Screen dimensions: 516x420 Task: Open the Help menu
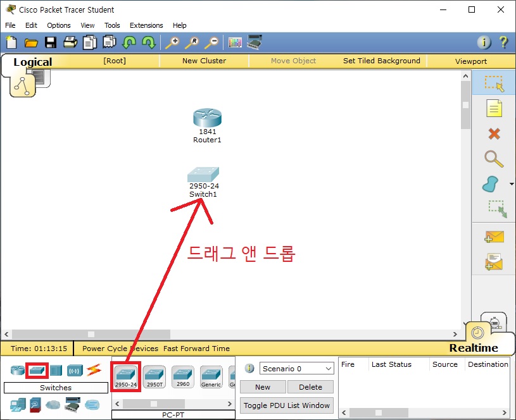click(x=180, y=25)
